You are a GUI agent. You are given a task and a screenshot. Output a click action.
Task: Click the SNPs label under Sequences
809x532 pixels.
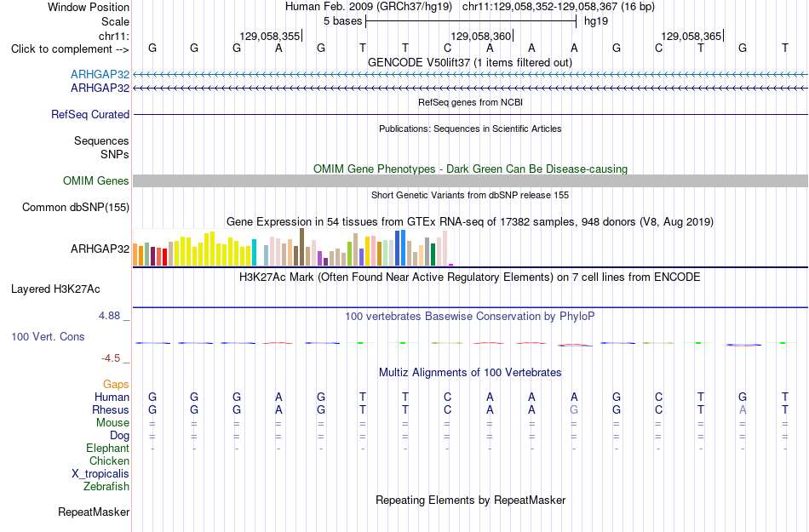pyautogui.click(x=115, y=154)
